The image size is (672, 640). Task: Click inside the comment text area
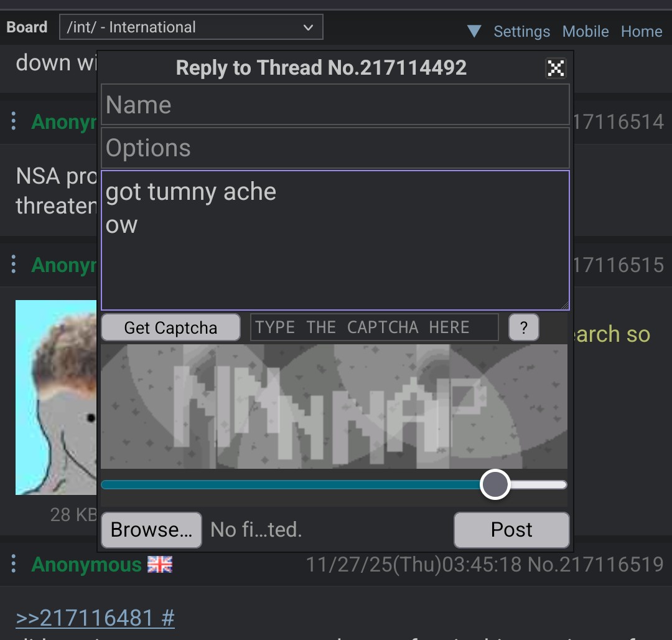click(x=335, y=240)
